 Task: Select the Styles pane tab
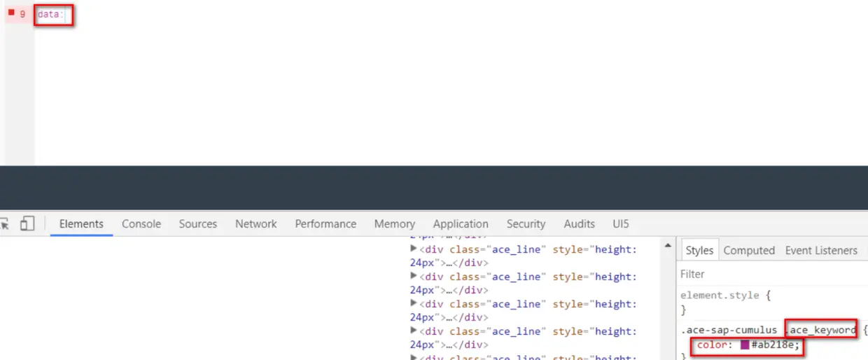[x=699, y=250]
